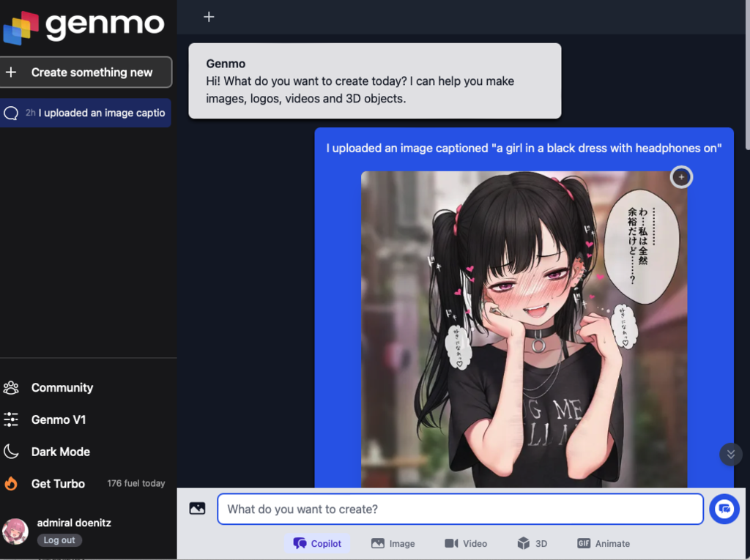Image resolution: width=750 pixels, height=560 pixels.
Task: Focus the 'What do you want to create?' field
Action: tap(460, 509)
